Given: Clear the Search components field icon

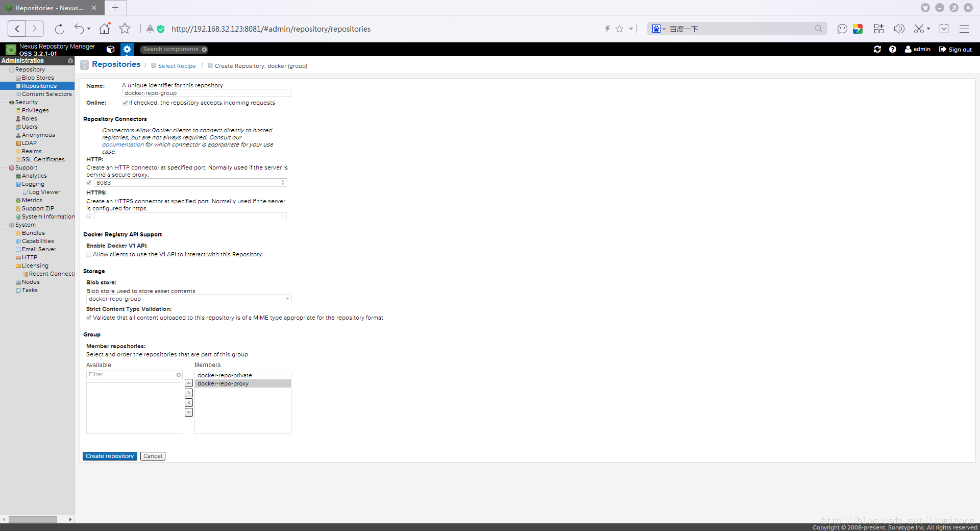Looking at the screenshot, I should (x=204, y=50).
